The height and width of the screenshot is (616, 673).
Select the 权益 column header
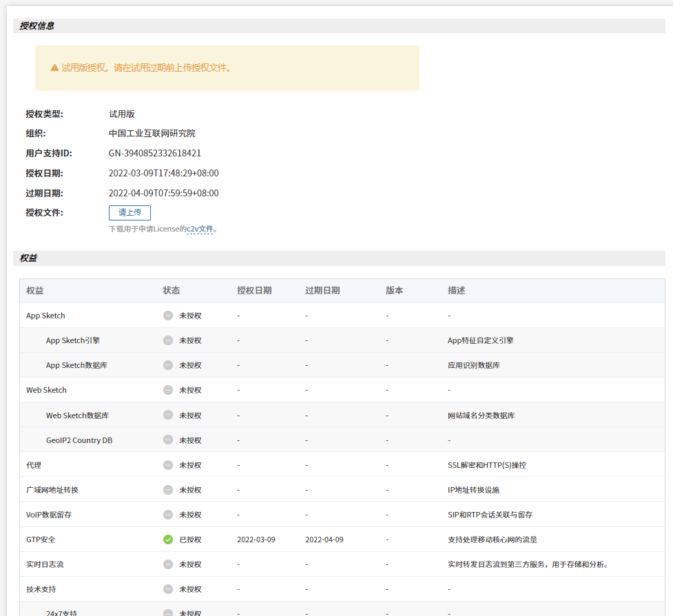click(x=34, y=291)
